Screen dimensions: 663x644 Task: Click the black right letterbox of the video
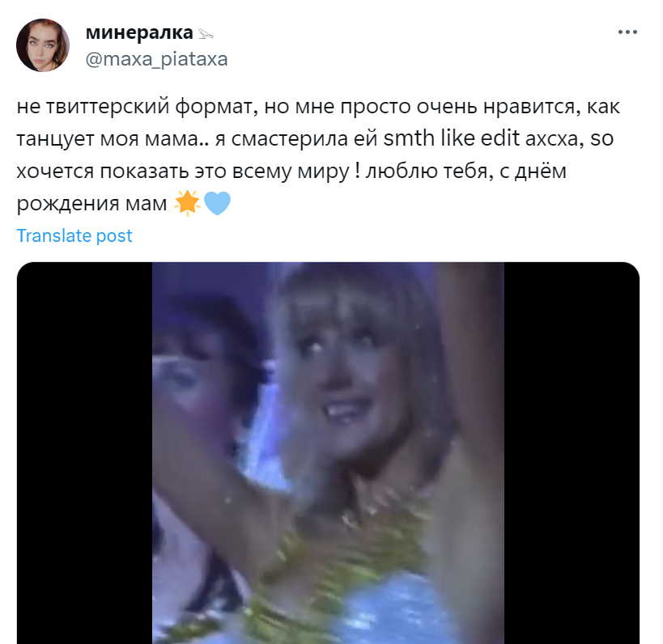[572, 453]
